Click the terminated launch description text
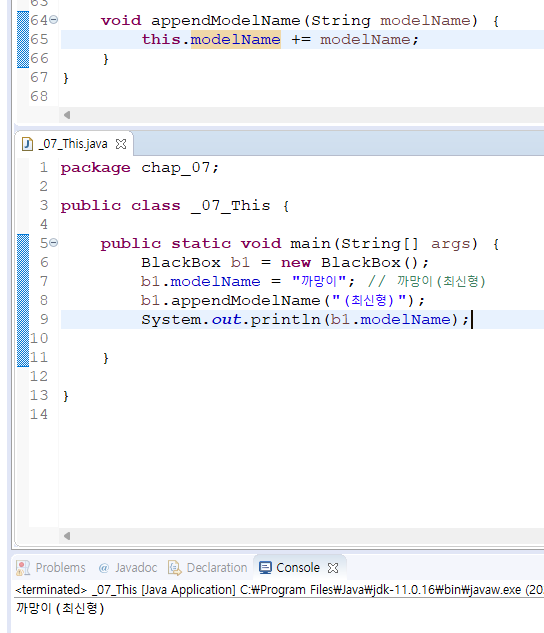This screenshot has width=544, height=633. (x=278, y=590)
